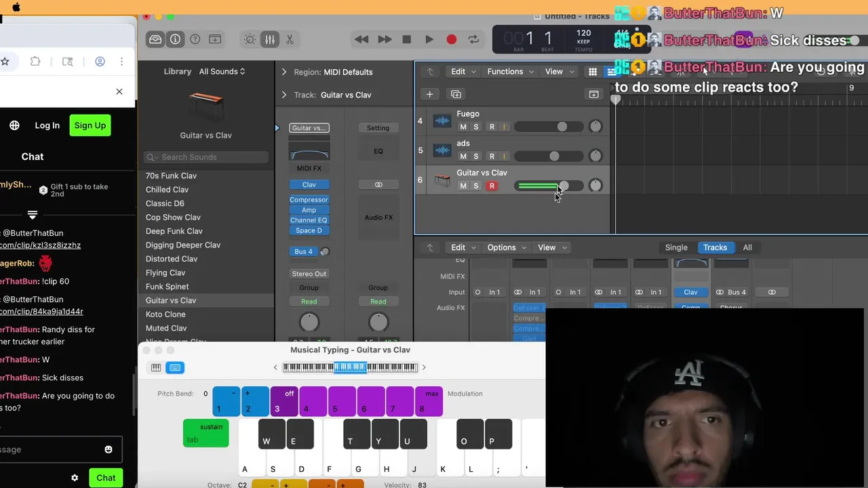Solo the Fuego track
This screenshot has width=868, height=488.
click(476, 127)
